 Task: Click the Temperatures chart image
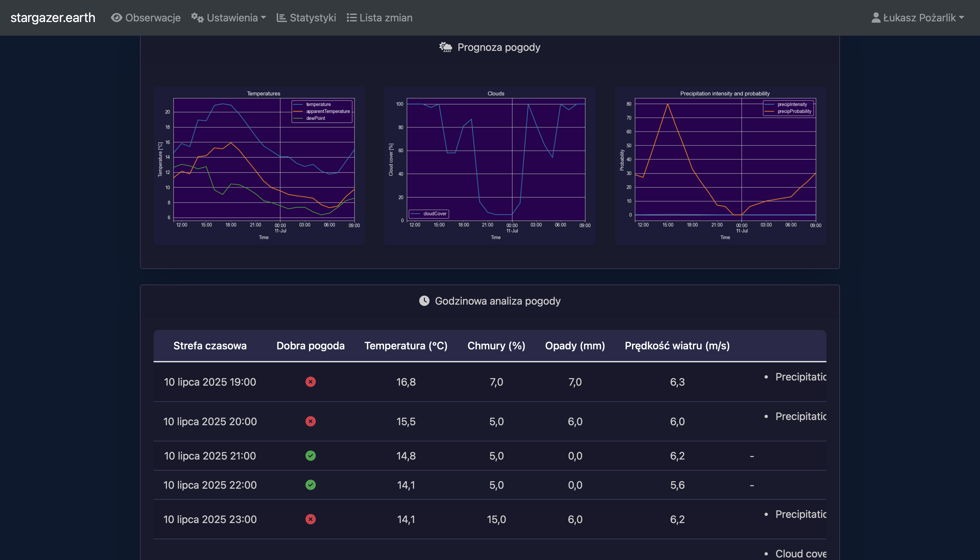pos(259,165)
